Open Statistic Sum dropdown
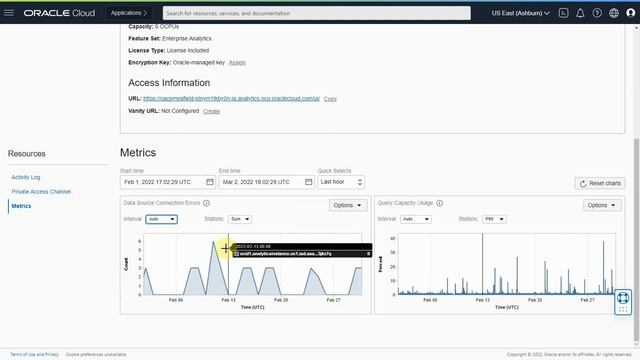Image resolution: width=640 pixels, height=360 pixels. point(240,219)
